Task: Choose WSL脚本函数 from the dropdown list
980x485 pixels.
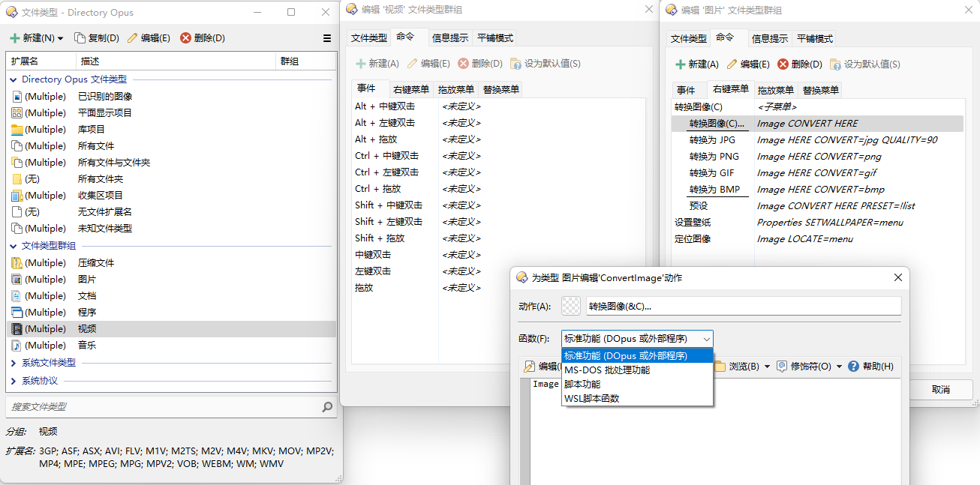Action: [x=637, y=399]
